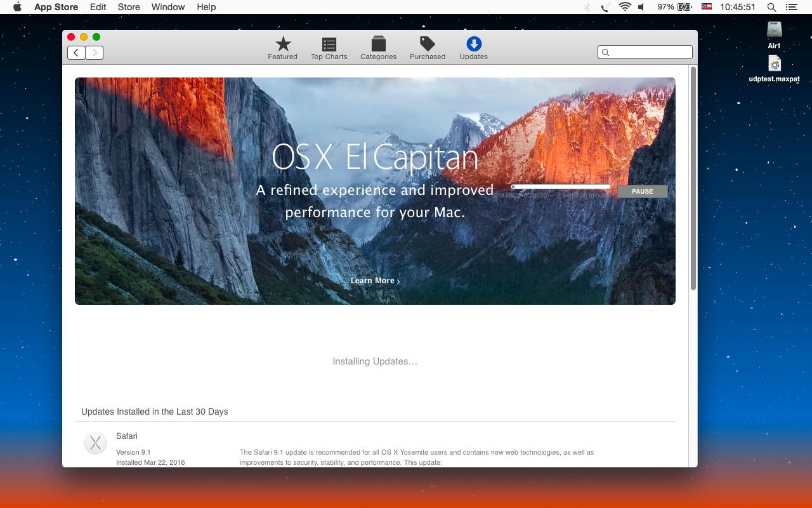Go forward with the right arrow button
Screen dimensions: 812x508
pyautogui.click(x=95, y=53)
